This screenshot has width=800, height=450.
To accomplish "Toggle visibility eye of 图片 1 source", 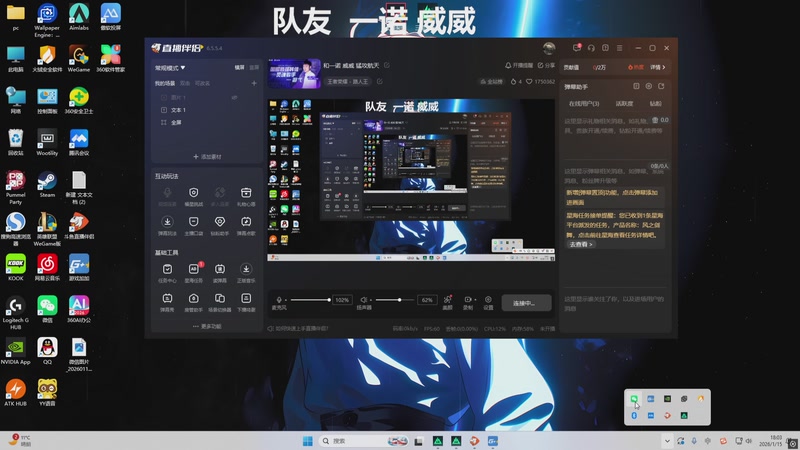I will (x=235, y=97).
